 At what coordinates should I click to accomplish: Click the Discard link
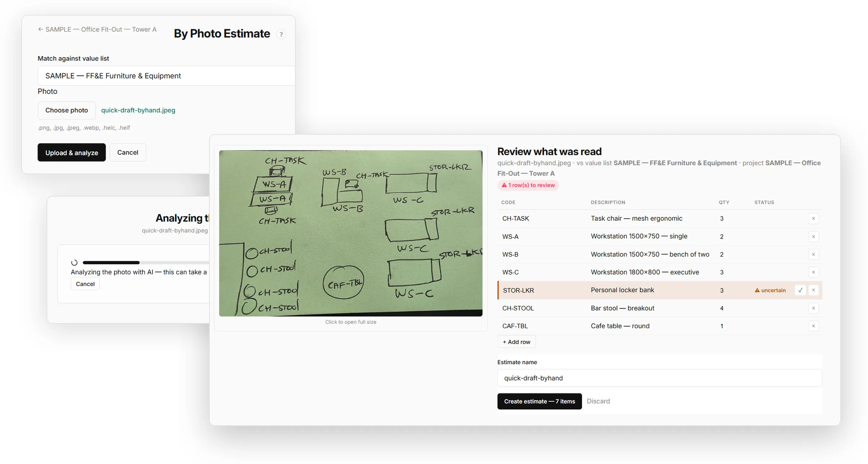click(598, 401)
